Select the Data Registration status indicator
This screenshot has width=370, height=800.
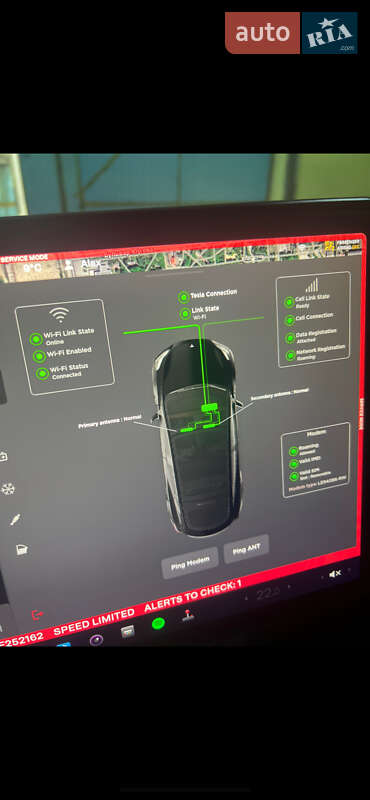click(290, 338)
